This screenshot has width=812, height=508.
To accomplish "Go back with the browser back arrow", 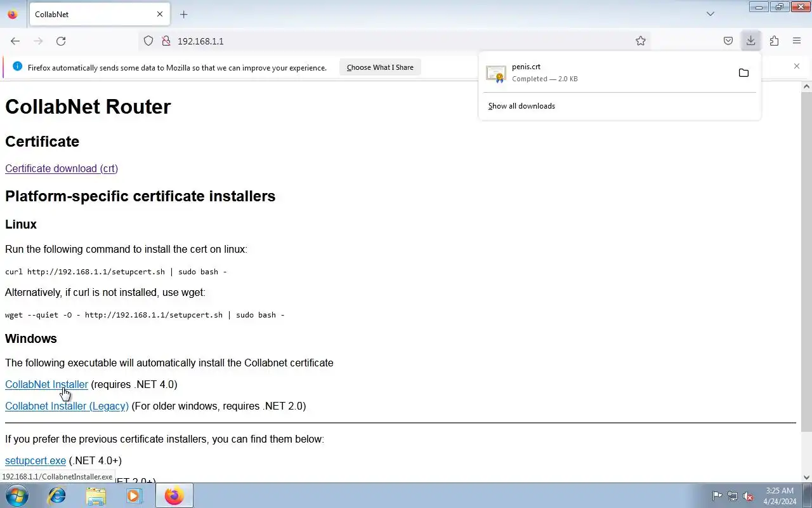I will [15, 41].
